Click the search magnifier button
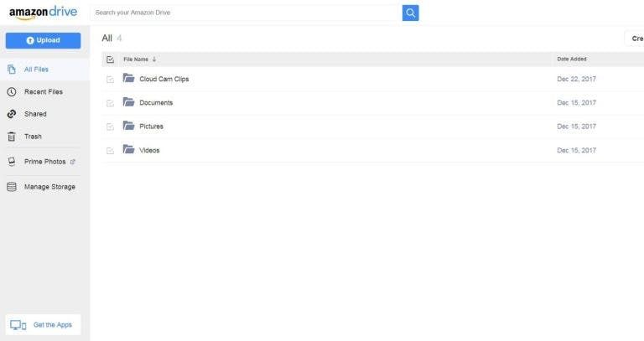 (410, 13)
